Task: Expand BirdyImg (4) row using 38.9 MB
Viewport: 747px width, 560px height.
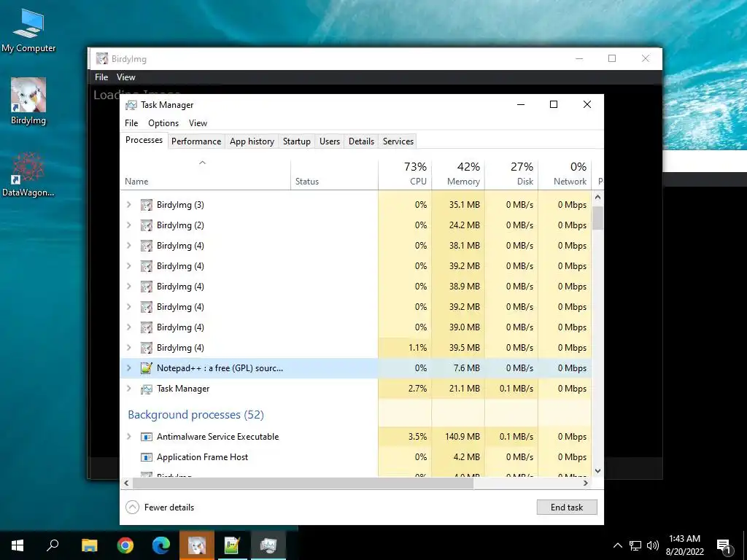Action: (128, 287)
